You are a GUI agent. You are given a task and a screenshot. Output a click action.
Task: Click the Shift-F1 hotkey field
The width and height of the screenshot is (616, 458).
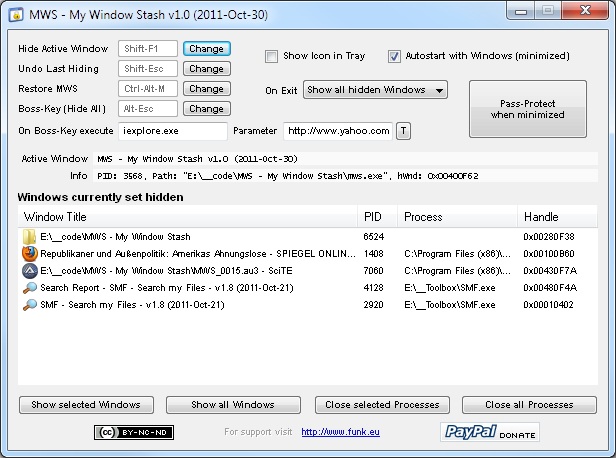(148, 49)
